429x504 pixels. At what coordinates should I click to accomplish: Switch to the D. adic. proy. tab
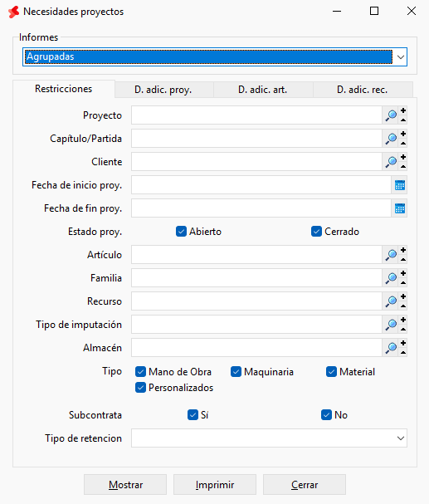point(163,90)
